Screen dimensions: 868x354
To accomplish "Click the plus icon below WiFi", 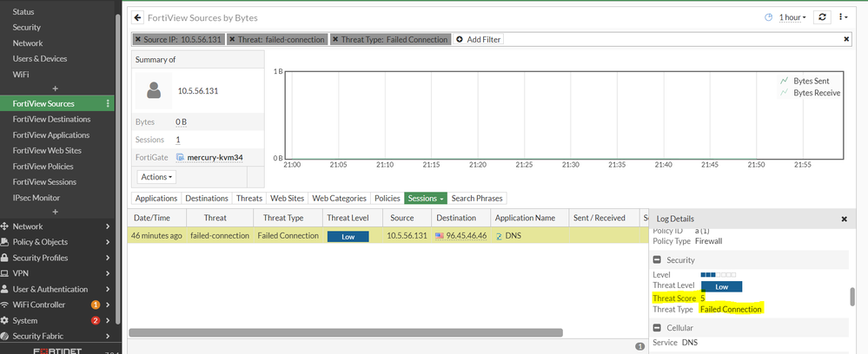I will point(55,88).
